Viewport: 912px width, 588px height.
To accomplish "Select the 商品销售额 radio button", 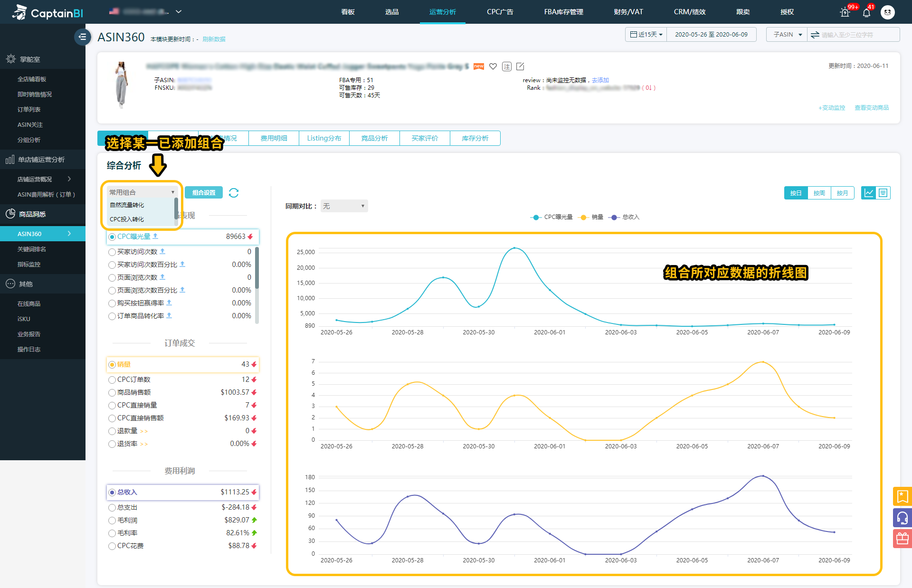I will click(x=112, y=392).
